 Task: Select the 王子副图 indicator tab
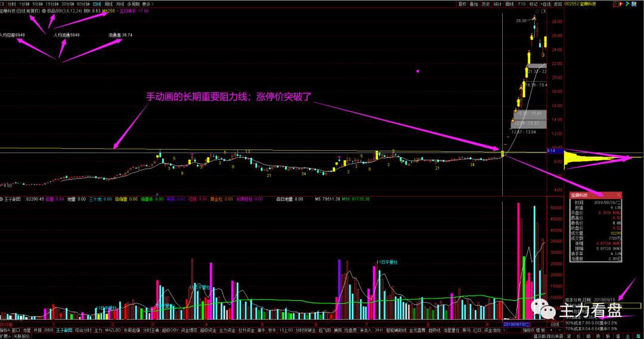(64, 331)
